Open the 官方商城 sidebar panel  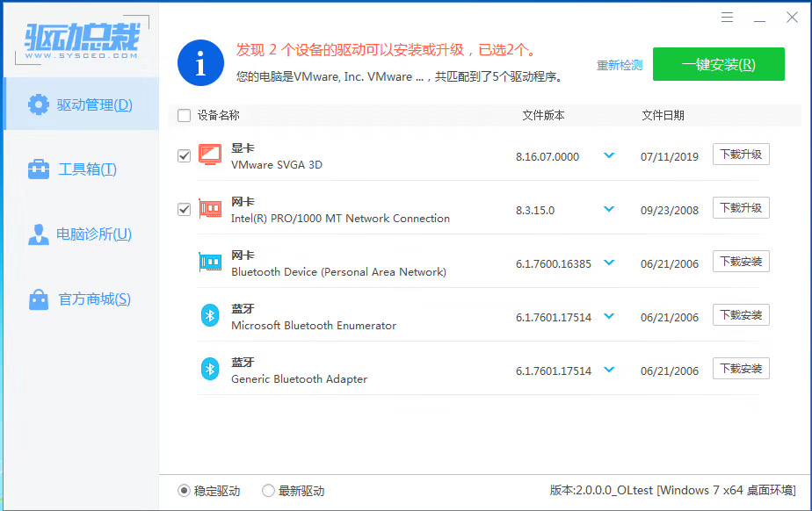[79, 299]
